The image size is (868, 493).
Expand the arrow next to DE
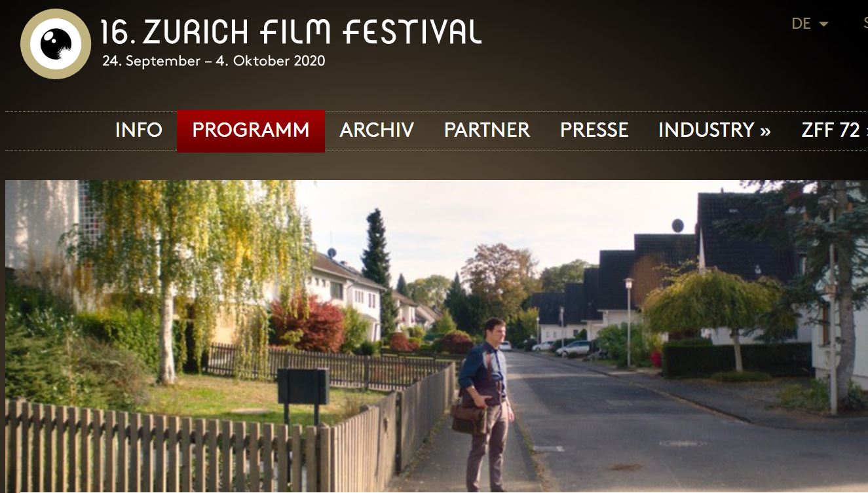(x=823, y=24)
